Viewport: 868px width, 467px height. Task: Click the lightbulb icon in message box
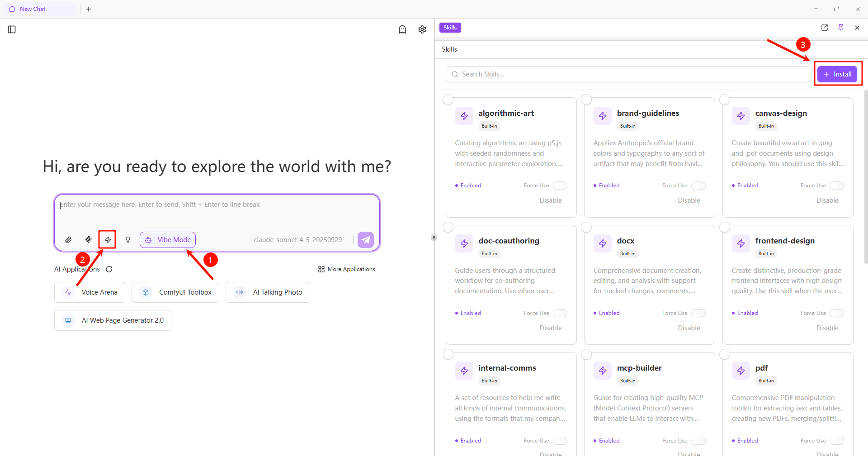point(128,240)
